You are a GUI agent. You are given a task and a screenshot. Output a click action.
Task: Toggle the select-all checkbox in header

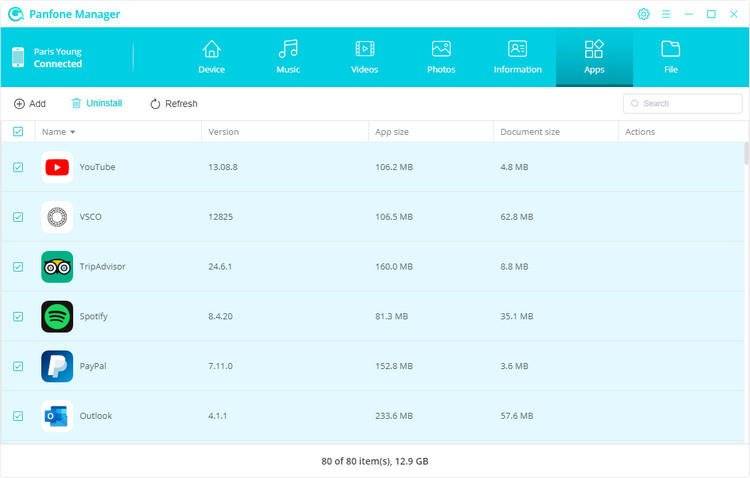18,132
